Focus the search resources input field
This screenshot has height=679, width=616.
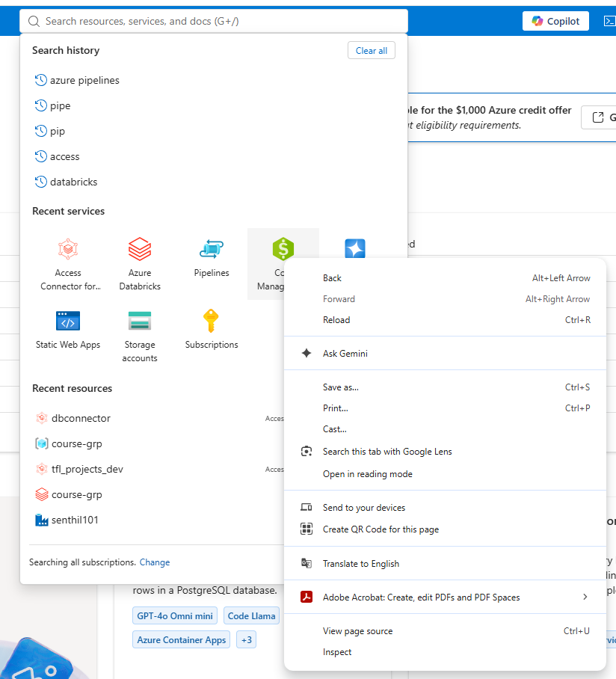[x=214, y=21]
